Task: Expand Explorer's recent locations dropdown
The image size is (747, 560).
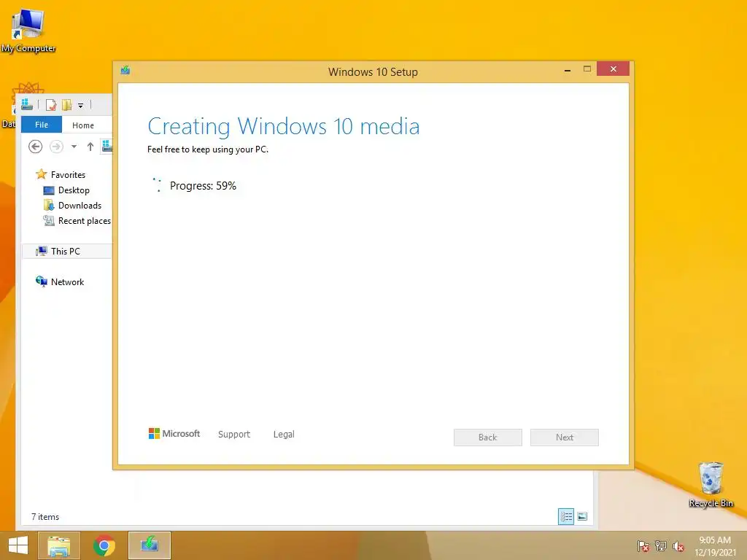Action: pyautogui.click(x=74, y=147)
